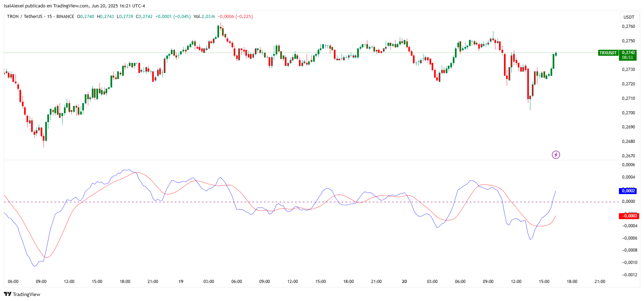644x301 pixels.
Task: Select the TRON / TetherUS symbol title
Action: tap(25, 17)
